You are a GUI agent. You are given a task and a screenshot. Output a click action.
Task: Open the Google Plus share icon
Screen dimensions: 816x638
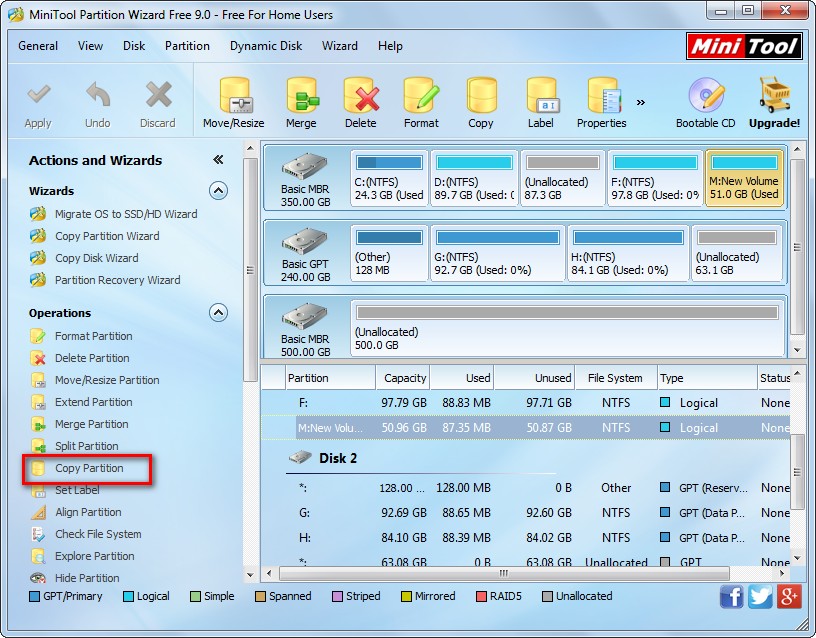[789, 596]
